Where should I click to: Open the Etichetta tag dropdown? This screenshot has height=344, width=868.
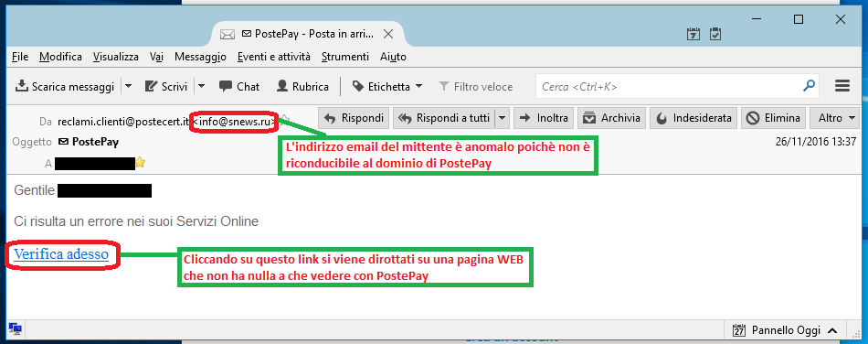tap(387, 86)
